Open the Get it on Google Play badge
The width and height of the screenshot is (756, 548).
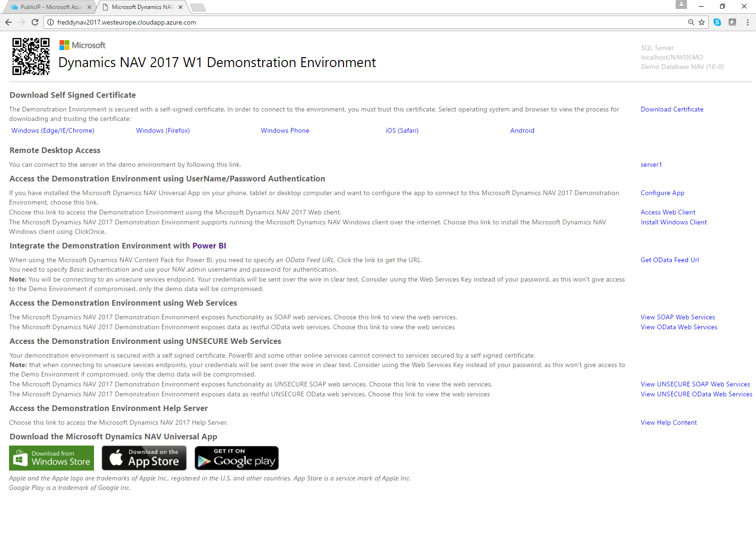click(x=237, y=458)
